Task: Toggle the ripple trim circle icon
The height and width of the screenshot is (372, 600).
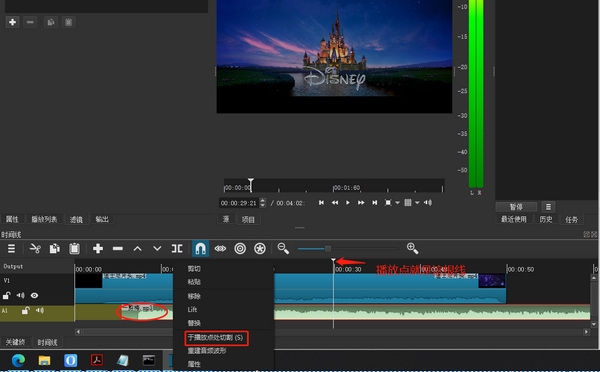Action: [240, 249]
